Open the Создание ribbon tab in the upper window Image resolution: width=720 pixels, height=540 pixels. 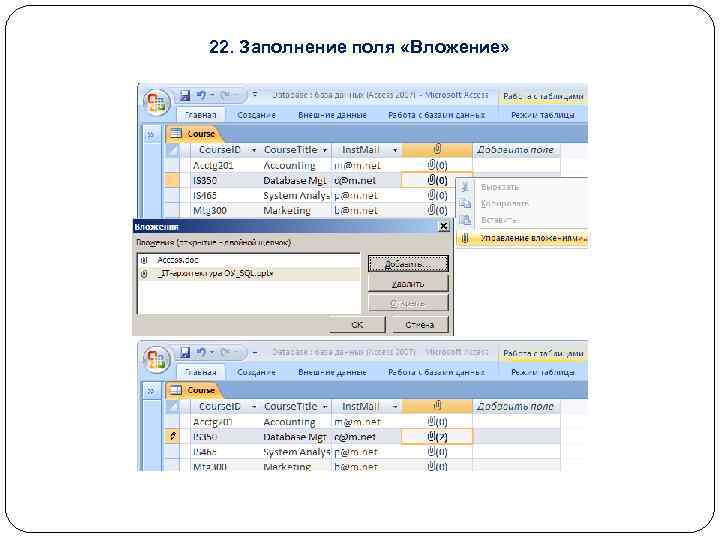pyautogui.click(x=256, y=115)
